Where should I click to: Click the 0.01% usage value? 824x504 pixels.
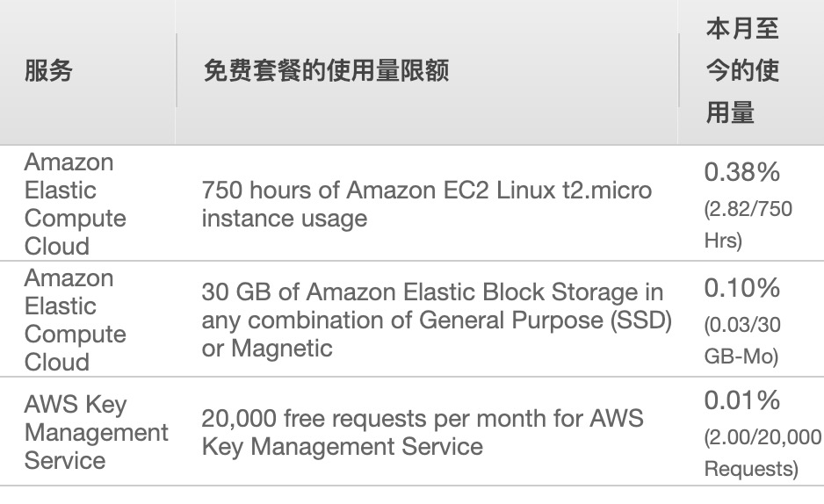[742, 400]
